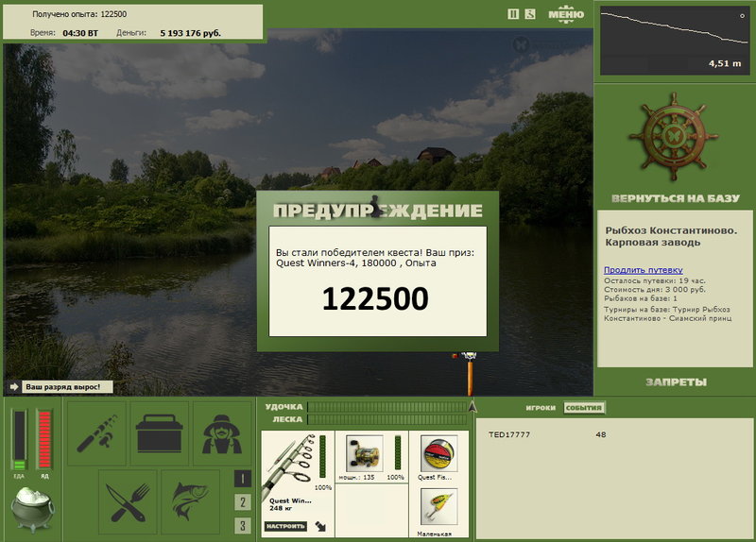This screenshot has height=542, width=756.
Task: Open the tackle box inventory icon
Action: click(159, 433)
